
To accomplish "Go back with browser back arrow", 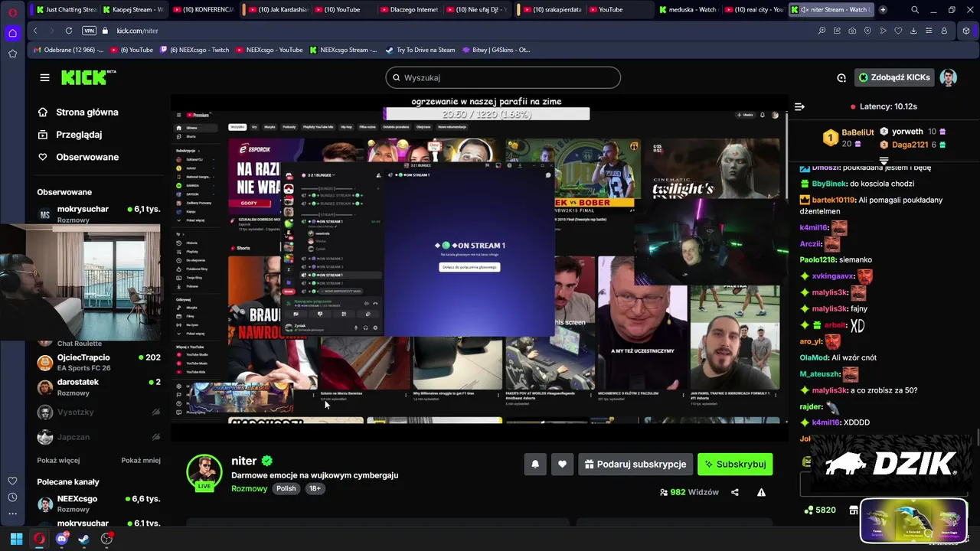I will [x=35, y=31].
